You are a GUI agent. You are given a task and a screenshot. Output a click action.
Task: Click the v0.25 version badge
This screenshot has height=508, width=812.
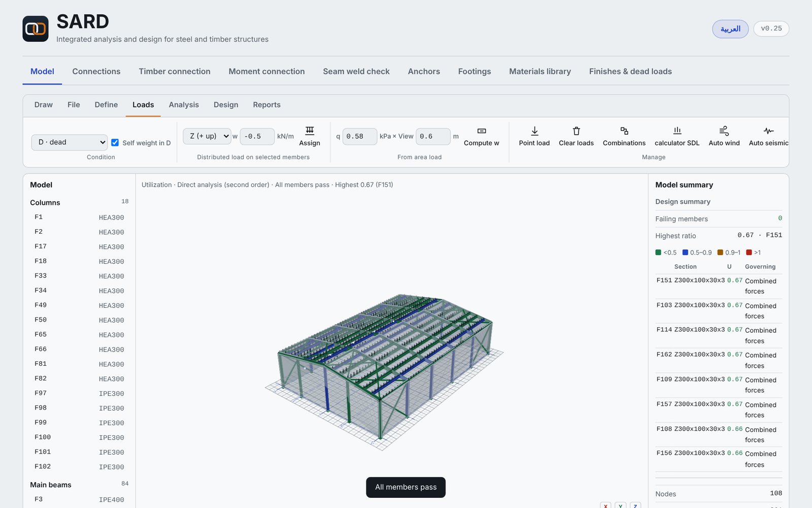pyautogui.click(x=771, y=29)
